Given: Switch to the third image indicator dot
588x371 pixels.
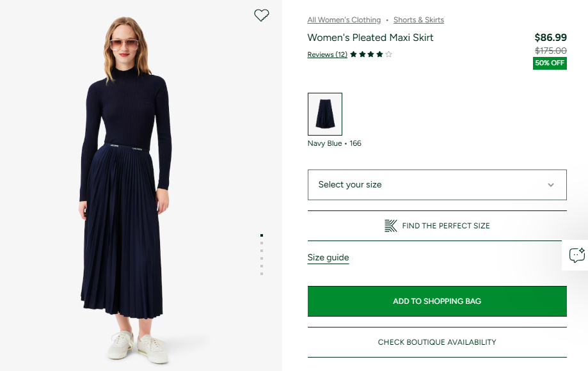Looking at the screenshot, I should pyautogui.click(x=262, y=251).
